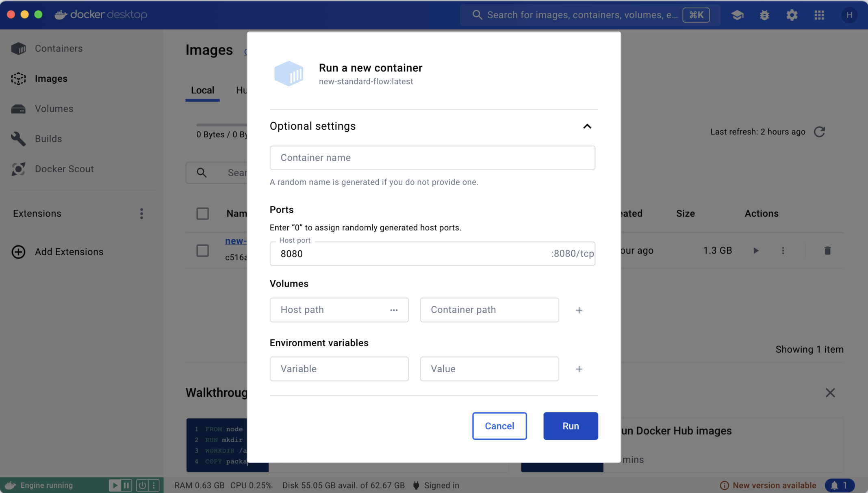Click the troubleshoot bug icon
868x493 pixels.
(x=764, y=15)
